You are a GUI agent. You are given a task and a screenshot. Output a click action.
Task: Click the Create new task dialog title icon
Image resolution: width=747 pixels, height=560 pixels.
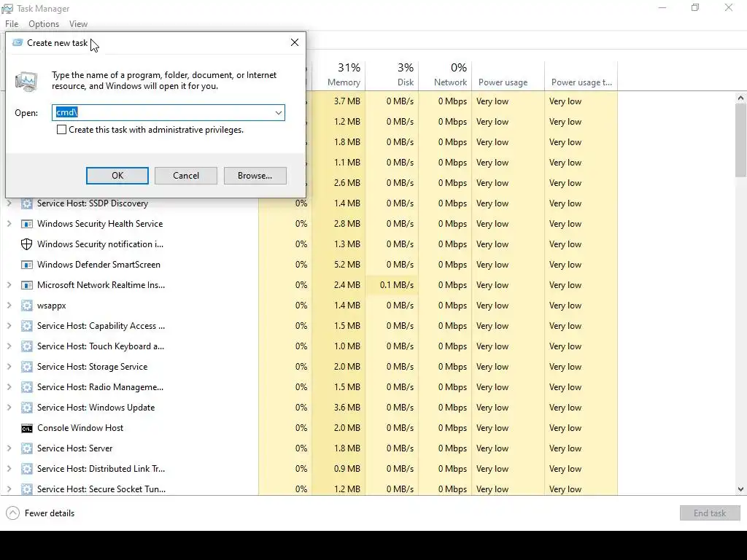18,43
